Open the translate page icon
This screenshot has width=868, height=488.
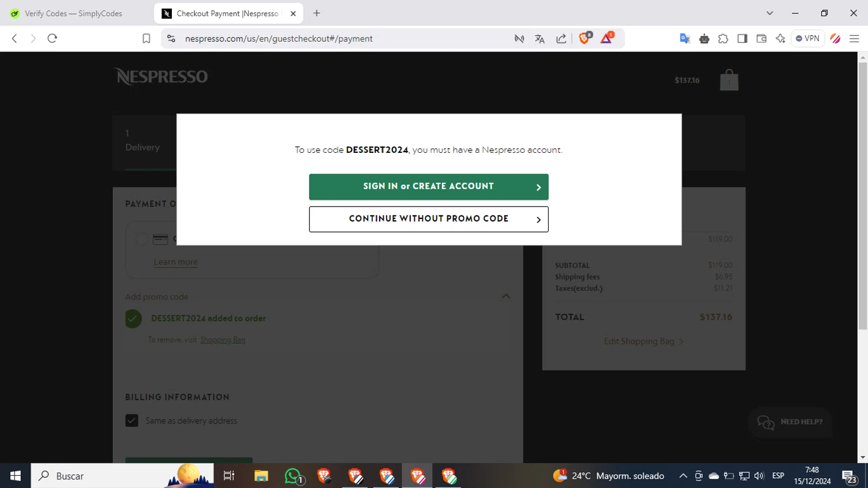coord(540,39)
